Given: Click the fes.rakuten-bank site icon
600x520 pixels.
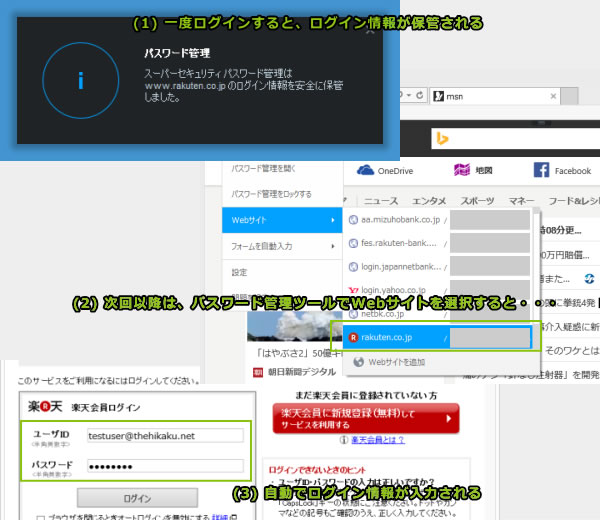Looking at the screenshot, I should [x=353, y=243].
